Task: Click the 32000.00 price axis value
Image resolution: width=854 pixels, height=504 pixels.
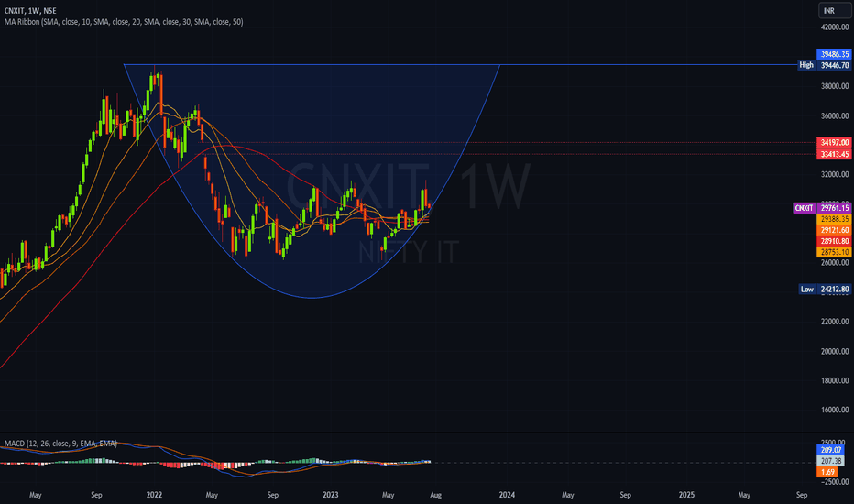Action: click(835, 174)
